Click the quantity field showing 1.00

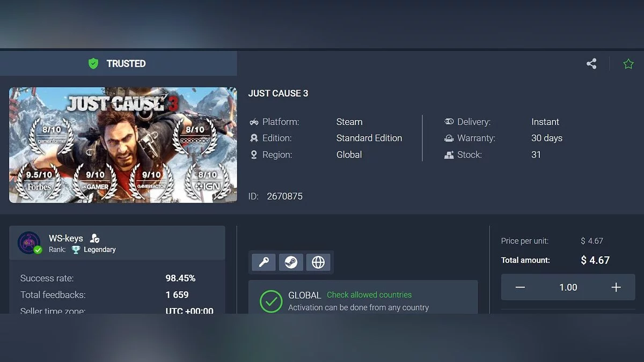point(568,287)
